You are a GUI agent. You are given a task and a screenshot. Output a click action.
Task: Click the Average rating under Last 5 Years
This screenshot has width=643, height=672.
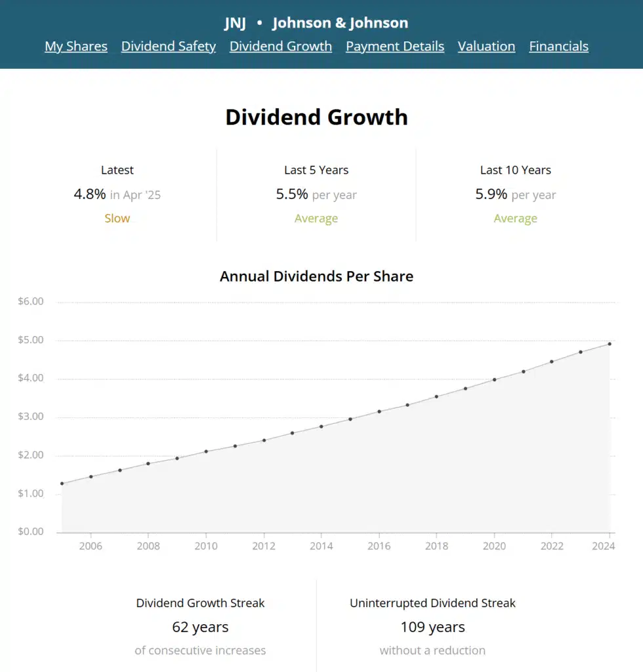[316, 219]
